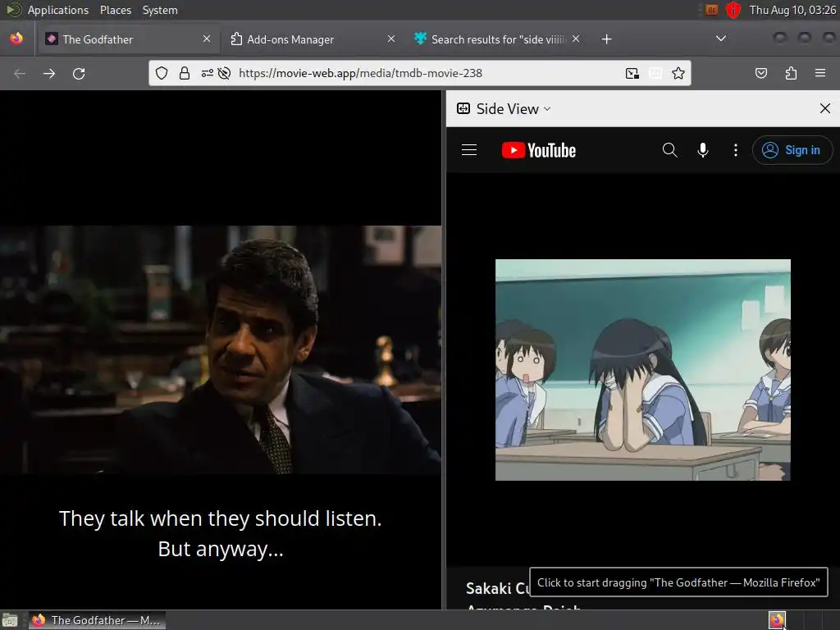The image size is (840, 630).
Task: Go back to previous page
Action: 20,73
